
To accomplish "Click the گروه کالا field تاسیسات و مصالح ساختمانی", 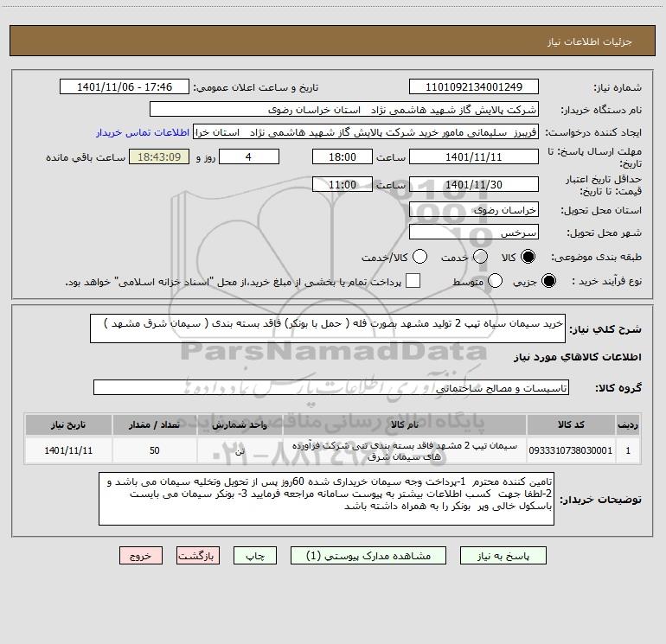I will click(x=331, y=387).
